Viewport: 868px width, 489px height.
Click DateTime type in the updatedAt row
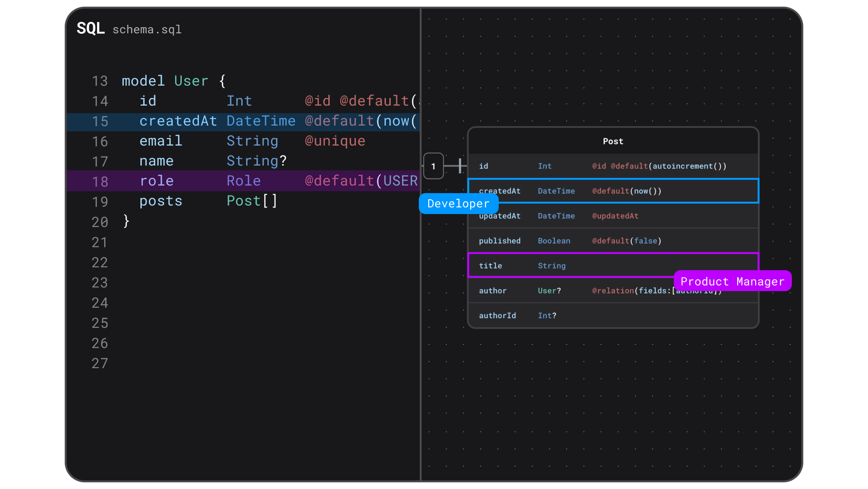pos(556,216)
